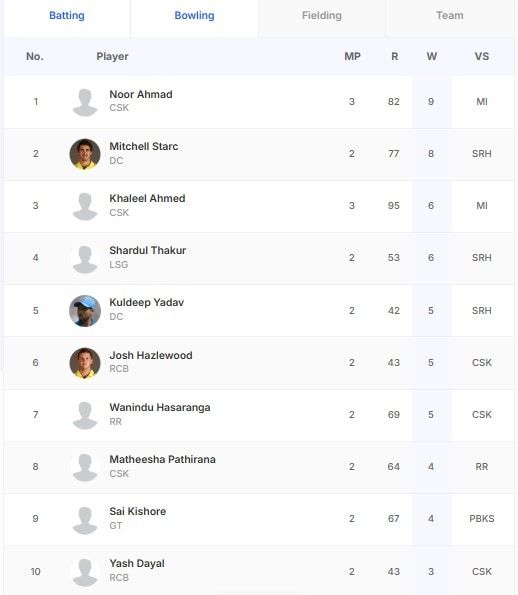Open Matheesha Pathirana player name link
This screenshot has height=595, width=518.
click(162, 459)
